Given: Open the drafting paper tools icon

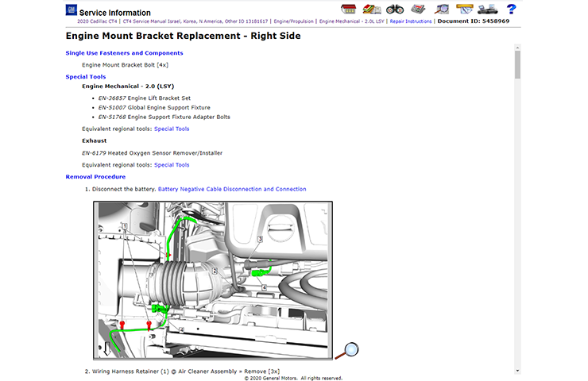Looking at the screenshot, I should click(465, 9).
